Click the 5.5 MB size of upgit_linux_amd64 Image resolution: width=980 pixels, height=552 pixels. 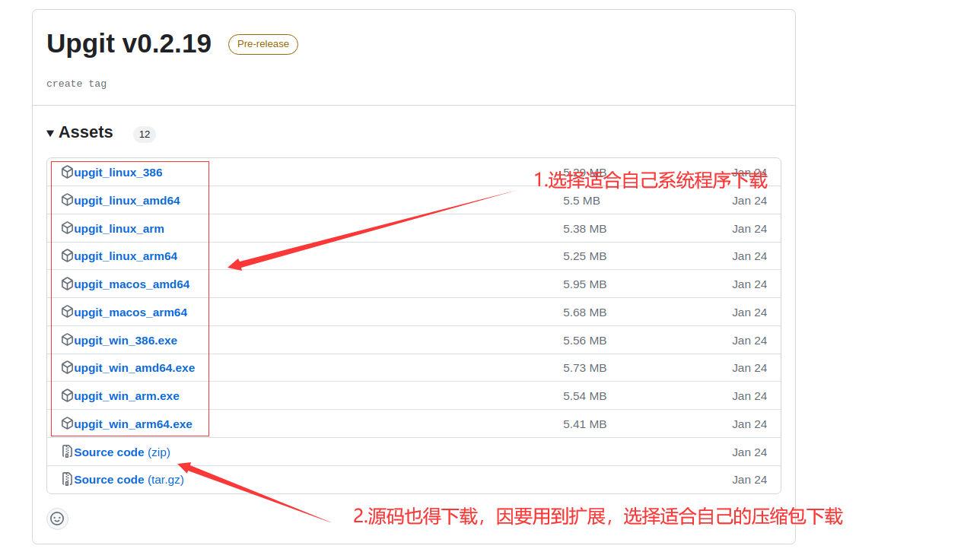pyautogui.click(x=581, y=201)
